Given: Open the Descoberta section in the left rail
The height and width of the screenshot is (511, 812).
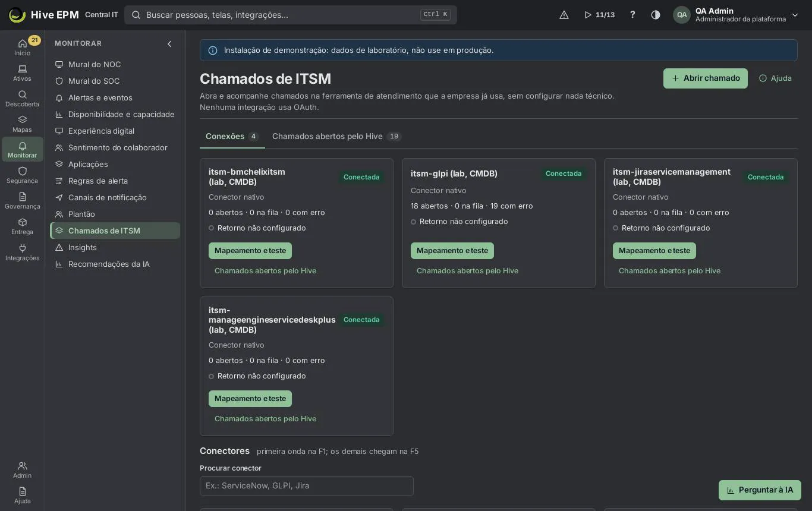Looking at the screenshot, I should point(22,99).
